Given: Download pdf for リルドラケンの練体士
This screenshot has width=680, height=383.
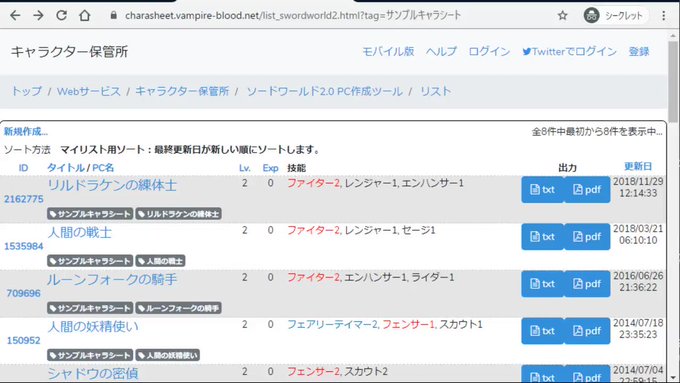Looking at the screenshot, I should [x=587, y=190].
